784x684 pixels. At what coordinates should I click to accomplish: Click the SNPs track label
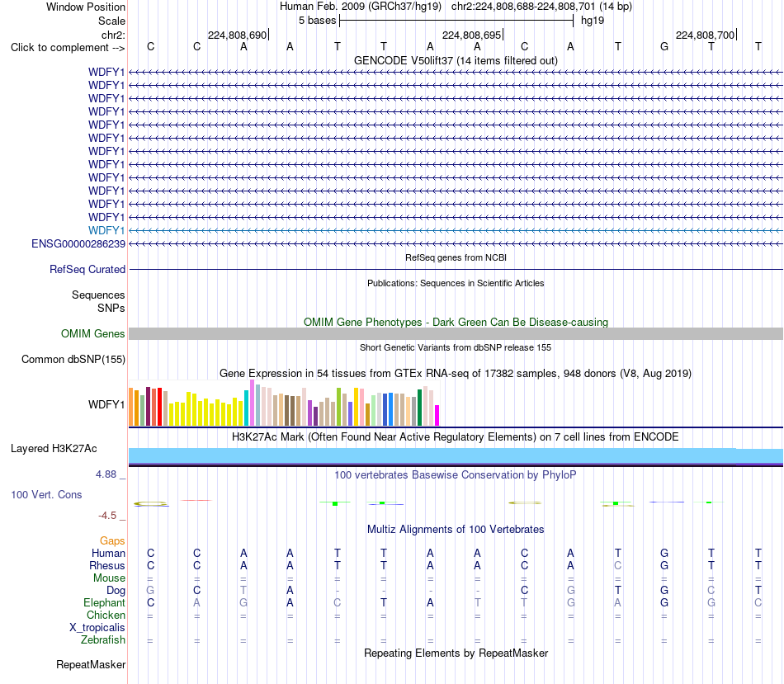[x=111, y=308]
